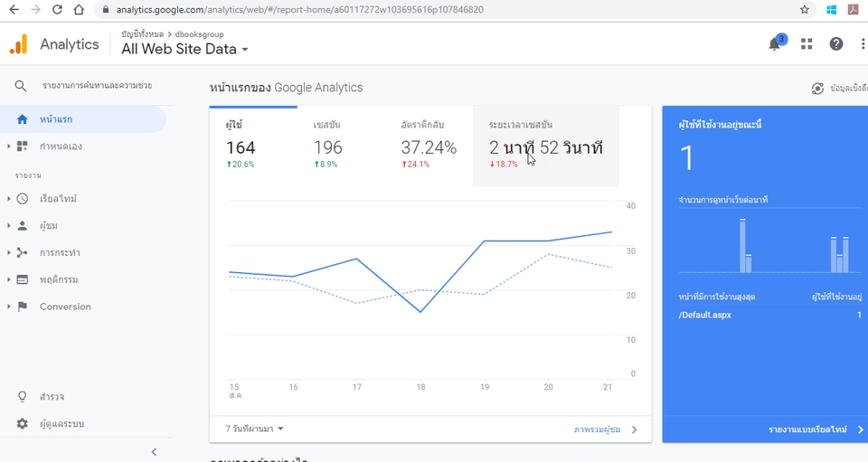868x462 pixels.
Task: Open the admin gear icon
Action: (23, 424)
